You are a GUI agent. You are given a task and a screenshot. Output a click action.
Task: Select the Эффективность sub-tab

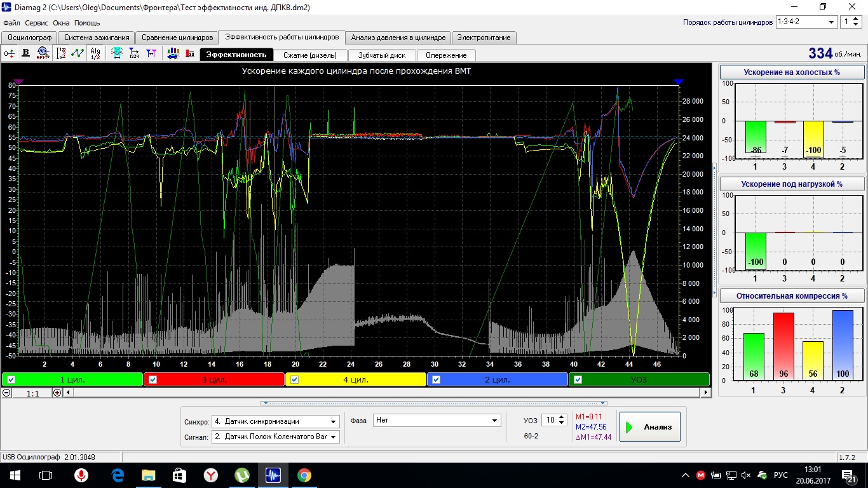[236, 55]
